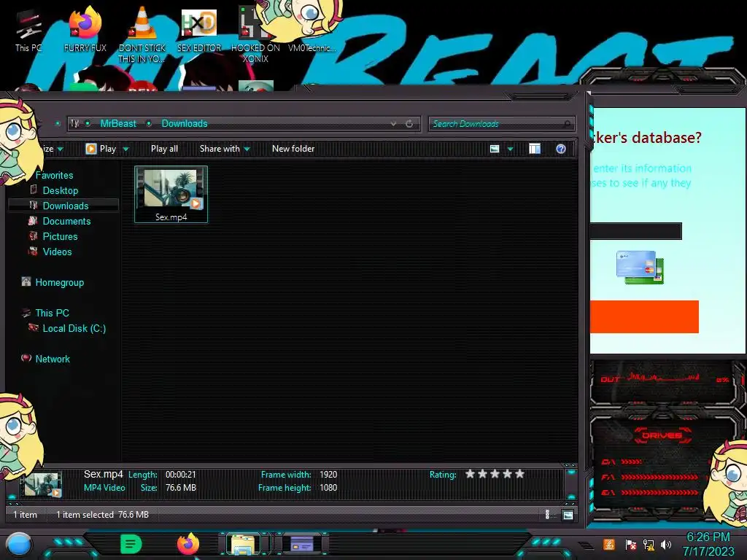Select Desktop in the navigation pane
The height and width of the screenshot is (560, 747).
click(x=61, y=190)
